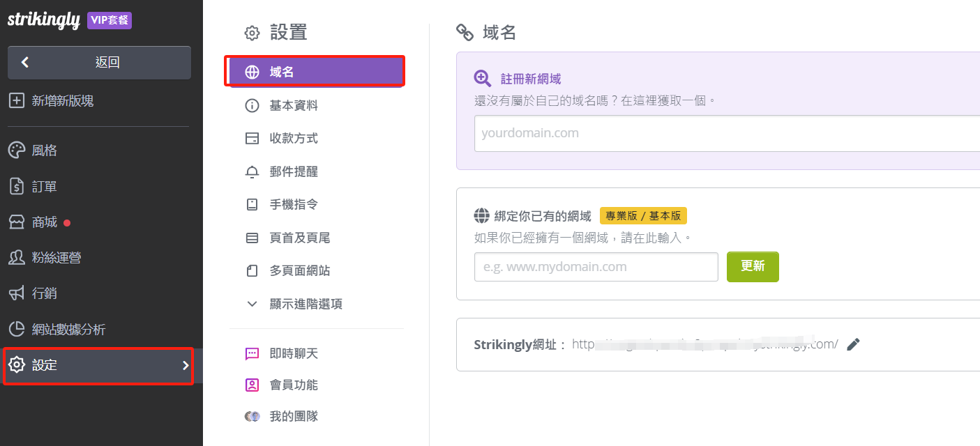Click the pages icon for 多頁面網站

click(x=252, y=271)
